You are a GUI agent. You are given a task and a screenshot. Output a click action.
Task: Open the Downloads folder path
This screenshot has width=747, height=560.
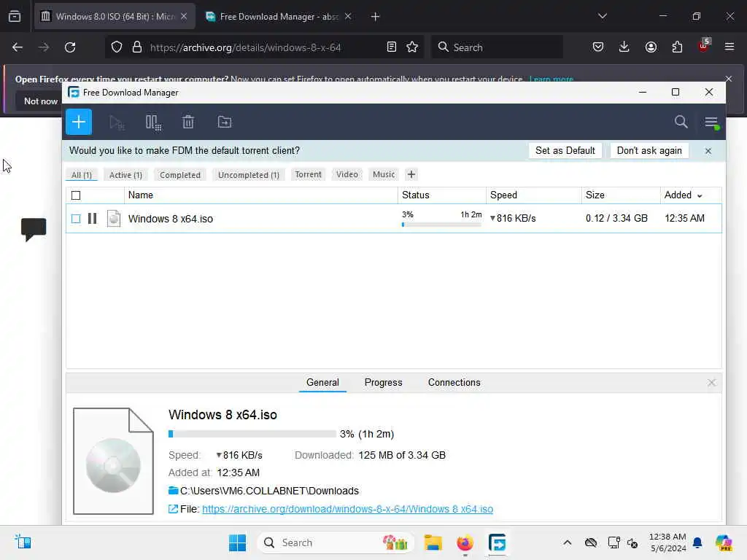pos(269,491)
